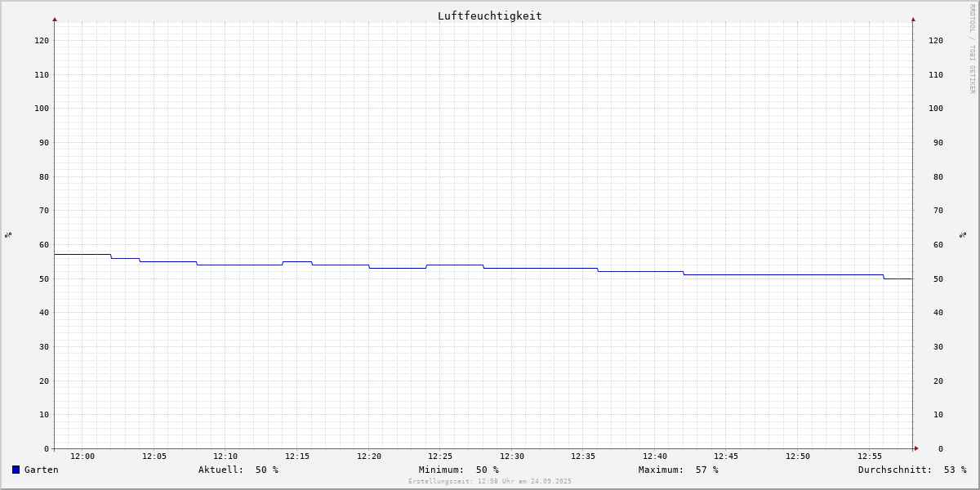Click the 0 label on the left axis
This screenshot has width=980, height=490.
[47, 448]
